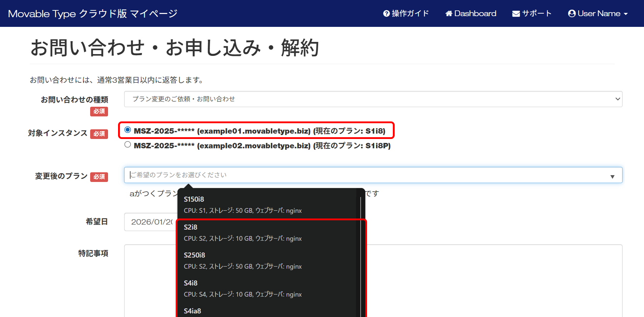Viewport: 644px width, 317px height.
Task: Click the Dashboard home icon
Action: 449,14
